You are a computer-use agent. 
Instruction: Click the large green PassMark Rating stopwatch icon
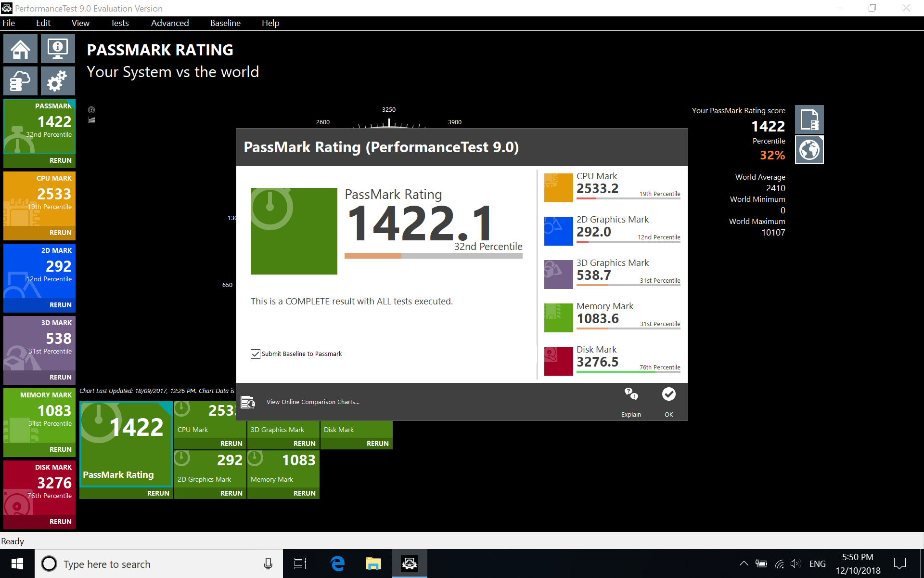294,231
